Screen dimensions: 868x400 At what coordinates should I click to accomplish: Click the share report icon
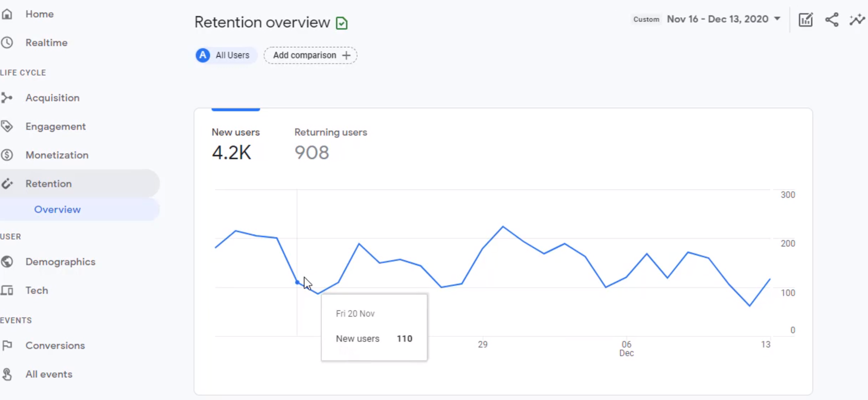point(832,20)
